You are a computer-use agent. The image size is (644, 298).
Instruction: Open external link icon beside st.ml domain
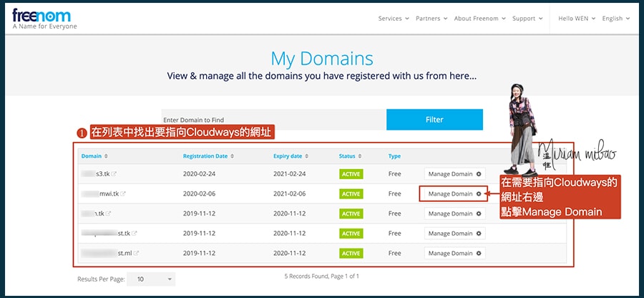tap(136, 253)
